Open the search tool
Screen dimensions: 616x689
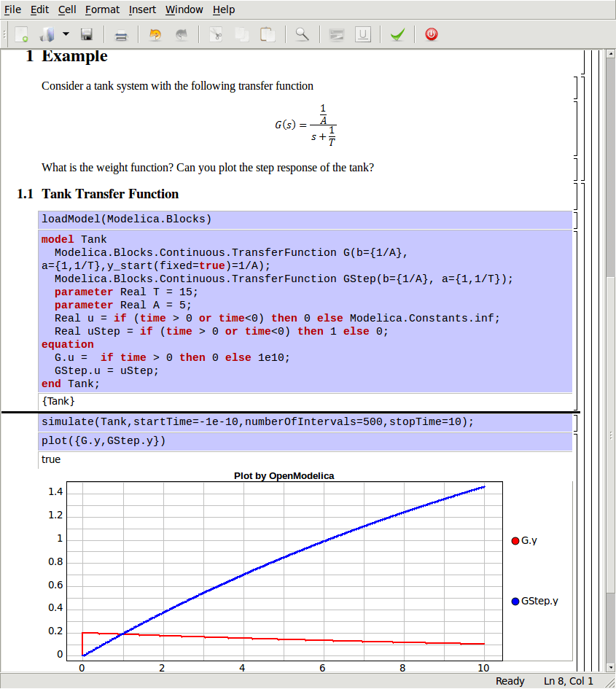click(302, 34)
